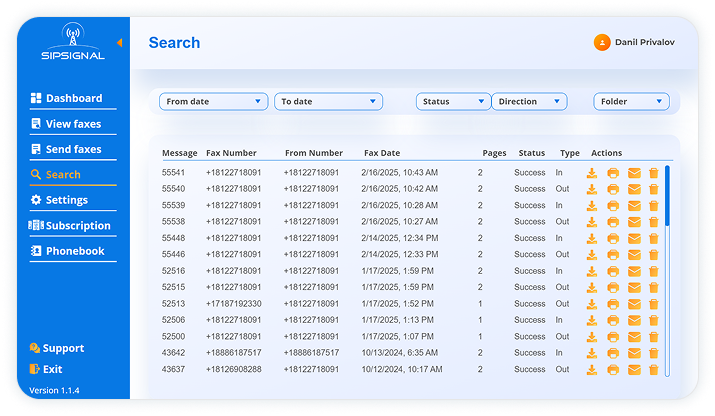Delete fax message 43637
The image size is (715, 416).
point(653,370)
